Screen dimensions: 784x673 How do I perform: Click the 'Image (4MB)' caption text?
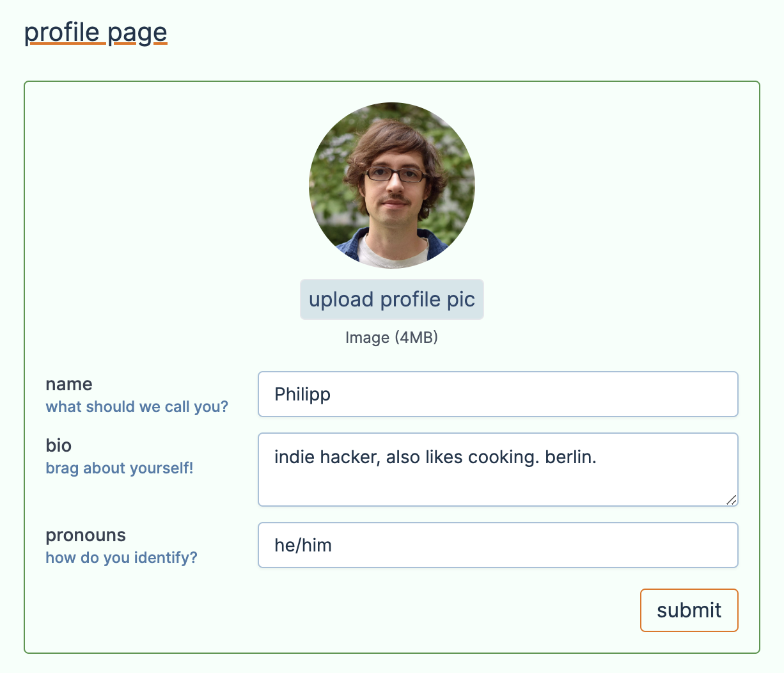tap(392, 337)
